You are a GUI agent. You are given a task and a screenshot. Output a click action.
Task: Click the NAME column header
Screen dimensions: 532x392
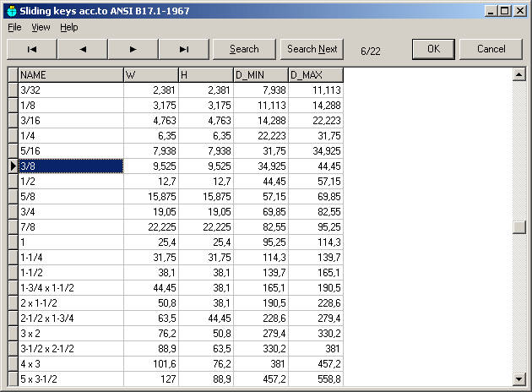[x=71, y=75]
